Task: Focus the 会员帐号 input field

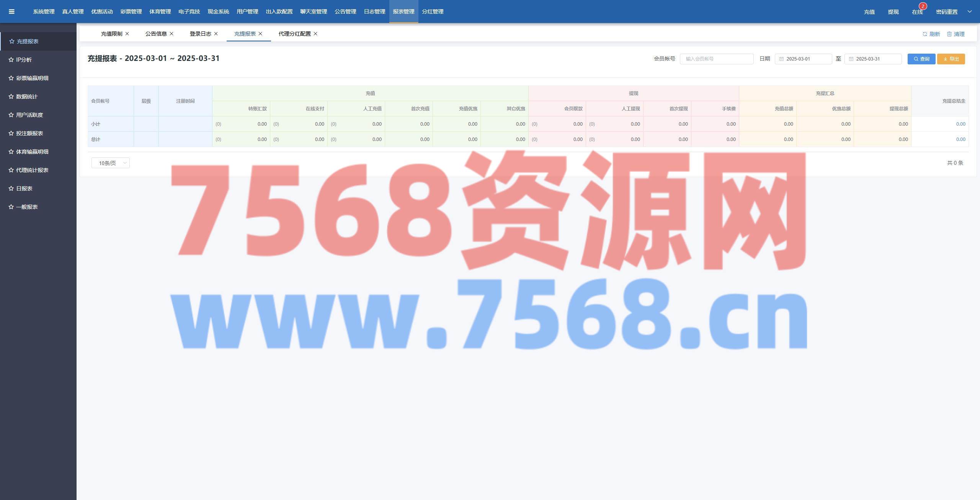Action: tap(716, 59)
